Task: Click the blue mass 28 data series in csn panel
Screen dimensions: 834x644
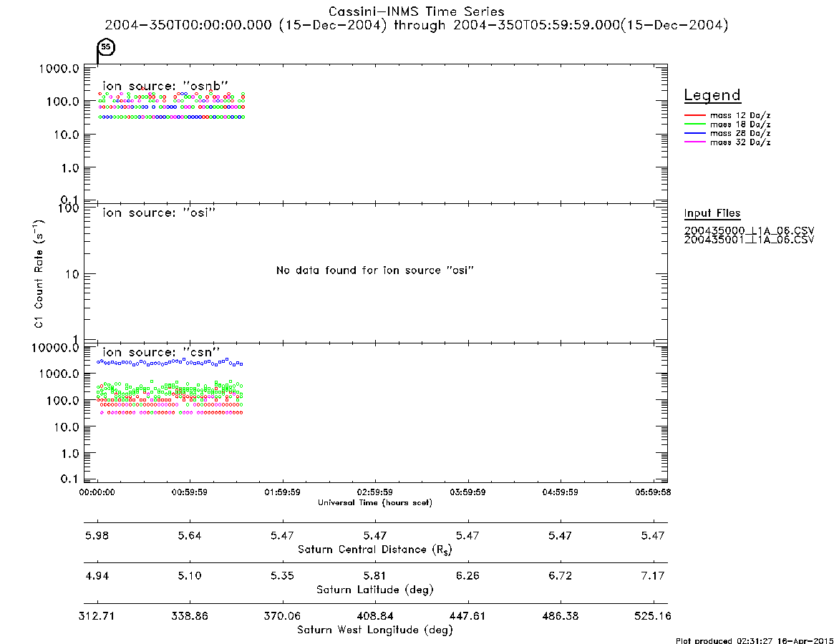Action: (x=170, y=362)
